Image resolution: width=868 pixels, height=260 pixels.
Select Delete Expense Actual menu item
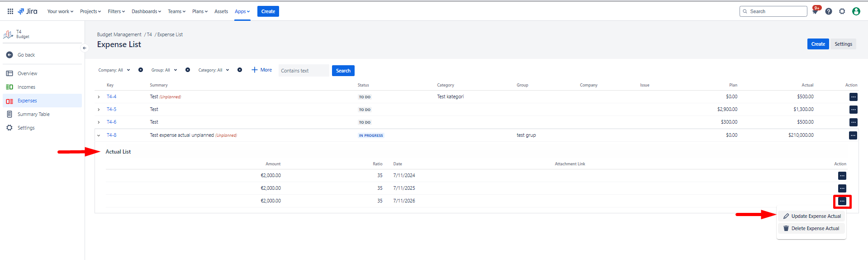811,228
